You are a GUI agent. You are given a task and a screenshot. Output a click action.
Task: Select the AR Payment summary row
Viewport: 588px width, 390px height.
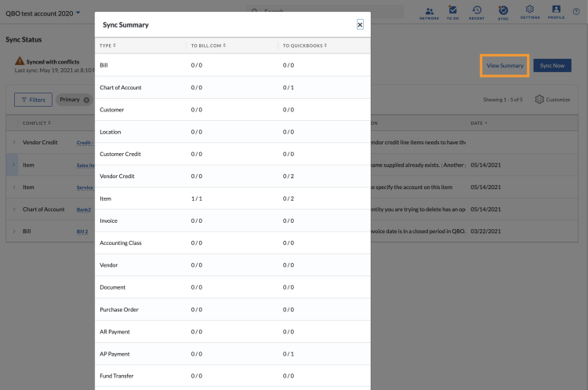[233, 331]
